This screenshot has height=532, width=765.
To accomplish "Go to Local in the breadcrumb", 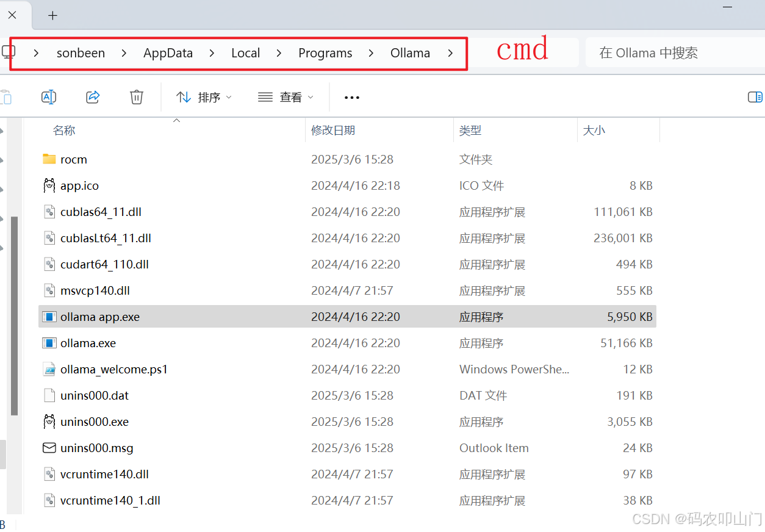I will coord(246,53).
